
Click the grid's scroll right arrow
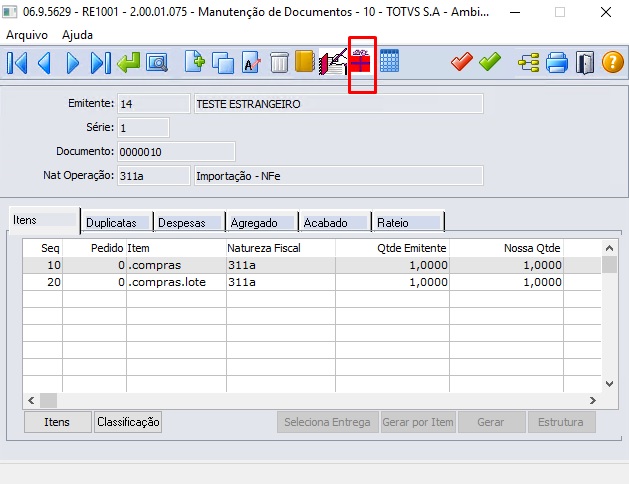(593, 400)
